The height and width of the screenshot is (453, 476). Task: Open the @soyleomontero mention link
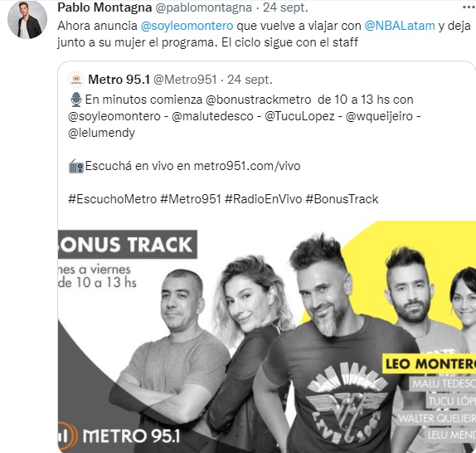187,26
